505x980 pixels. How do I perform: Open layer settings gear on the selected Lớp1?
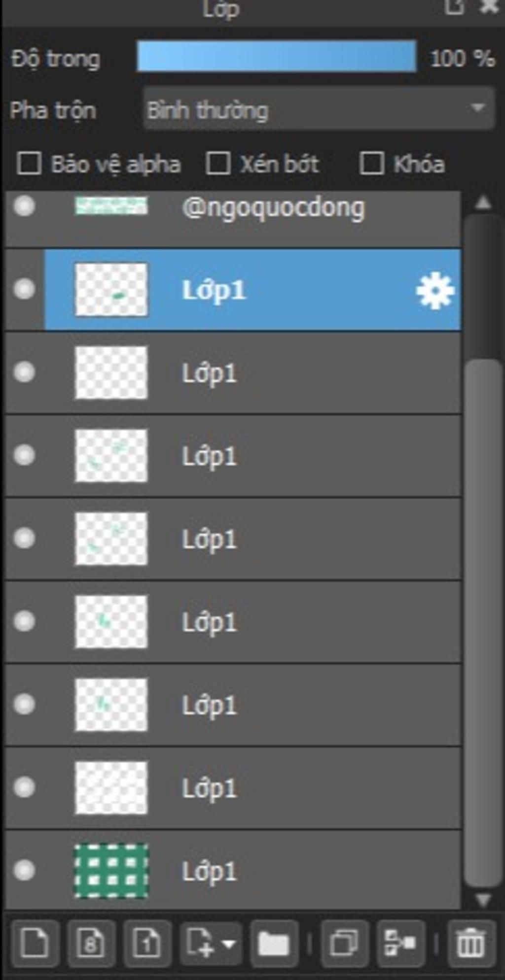click(x=435, y=290)
